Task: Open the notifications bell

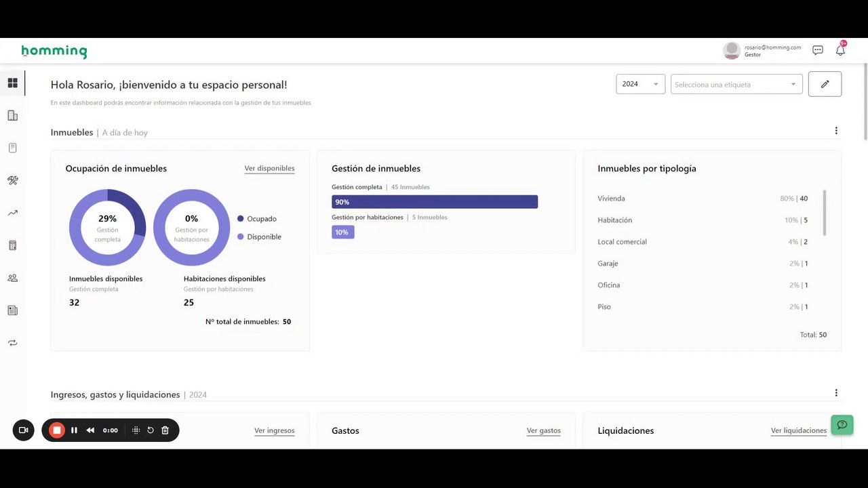Action: pyautogui.click(x=840, y=50)
